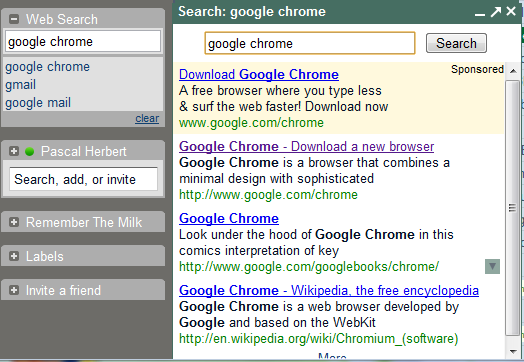Expand the Pascal Herbert chat panel
The width and height of the screenshot is (524, 362).
[x=14, y=151]
